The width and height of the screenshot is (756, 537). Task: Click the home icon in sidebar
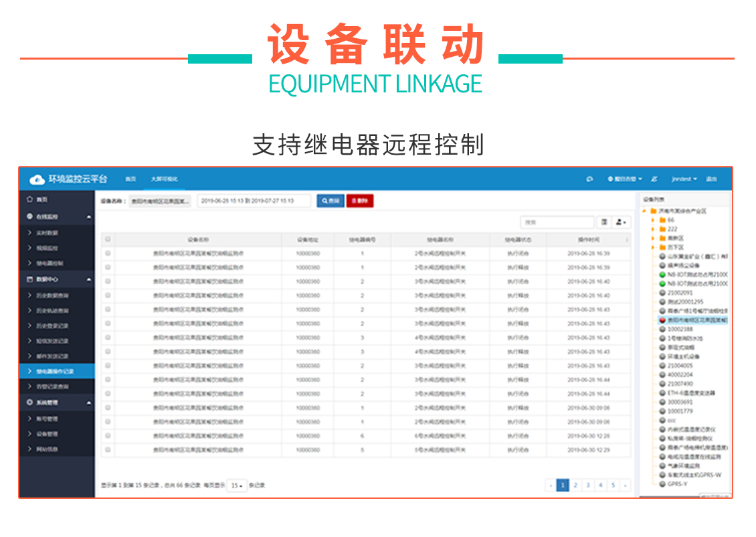click(29, 200)
